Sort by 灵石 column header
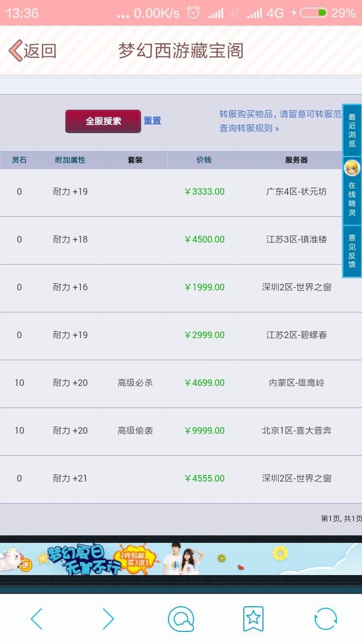The height and width of the screenshot is (644, 362). (x=19, y=160)
